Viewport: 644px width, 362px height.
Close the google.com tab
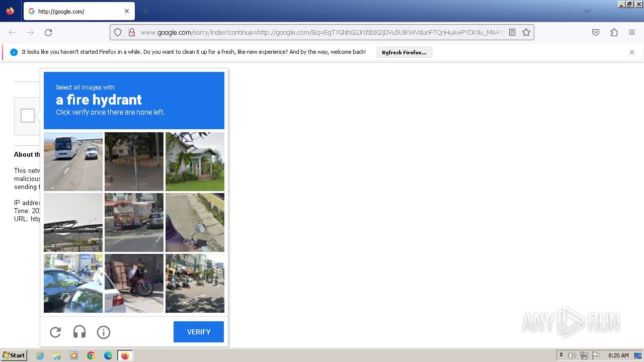click(x=127, y=11)
